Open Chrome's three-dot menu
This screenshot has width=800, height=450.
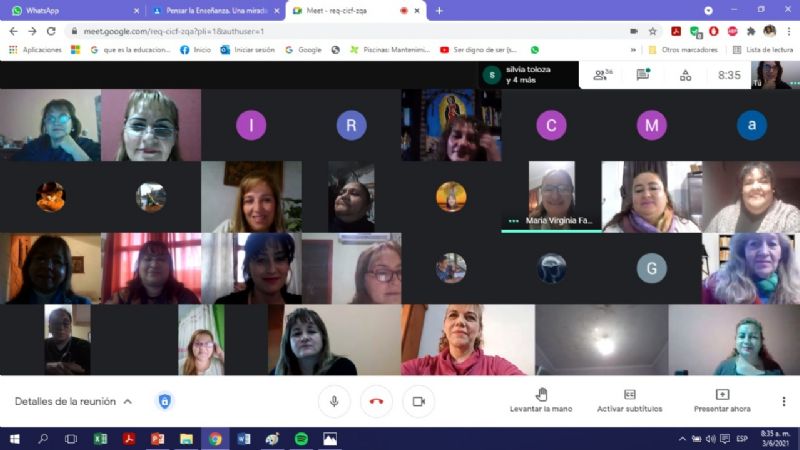coord(789,31)
